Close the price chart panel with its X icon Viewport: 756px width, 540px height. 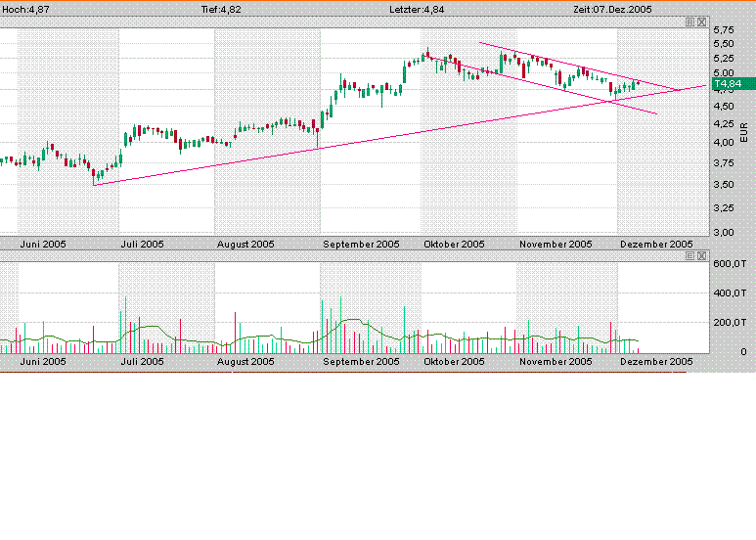click(x=701, y=22)
